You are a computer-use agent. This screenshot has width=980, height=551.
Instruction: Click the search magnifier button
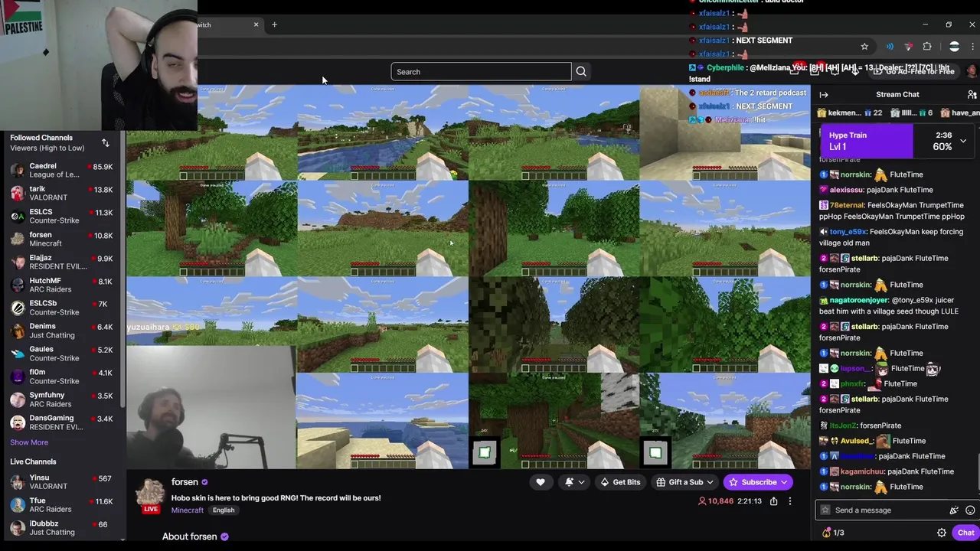581,72
